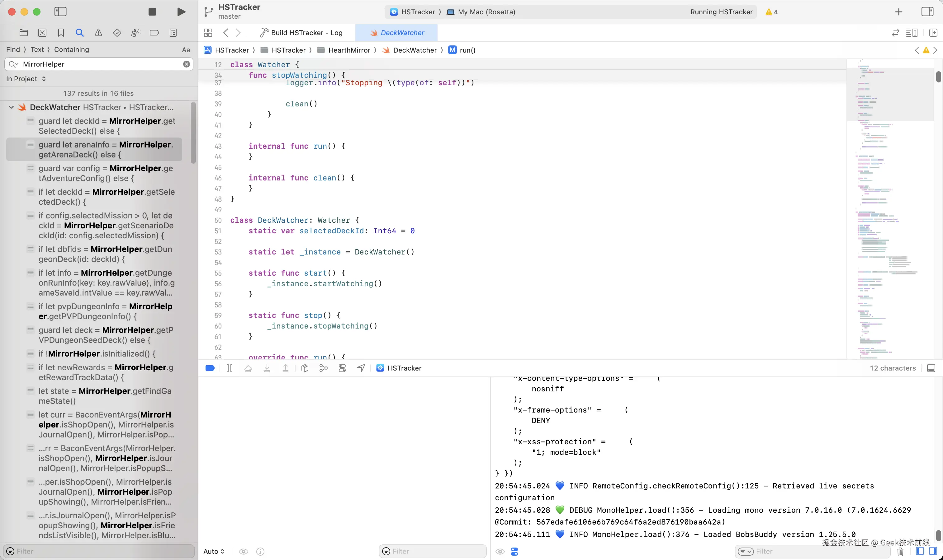
Task: Select the find navigator magnifier icon
Action: (x=79, y=33)
